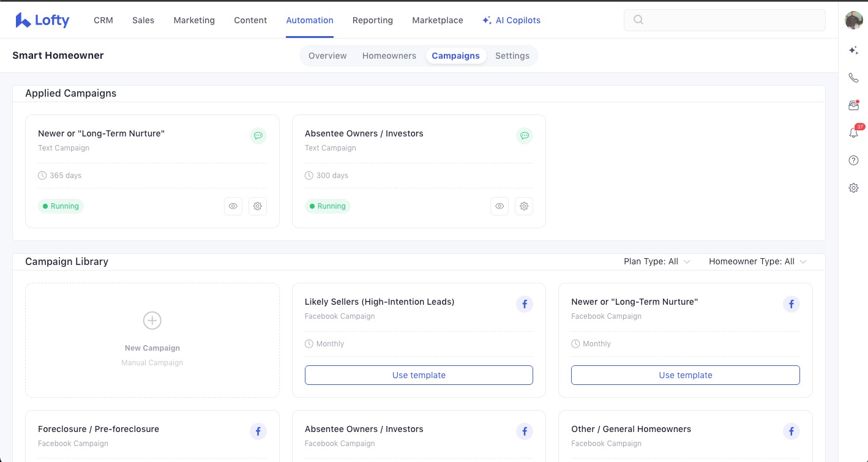Use template for Newer Long-Term Nurture Facebook campaign
The image size is (868, 462).
[x=685, y=375]
